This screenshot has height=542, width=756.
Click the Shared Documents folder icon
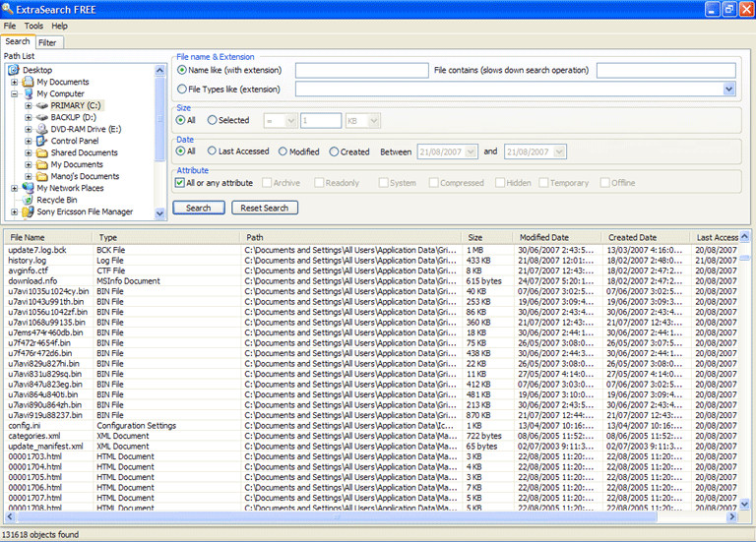(x=42, y=152)
